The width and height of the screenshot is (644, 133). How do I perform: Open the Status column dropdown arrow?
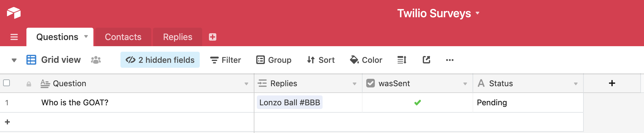pos(575,84)
